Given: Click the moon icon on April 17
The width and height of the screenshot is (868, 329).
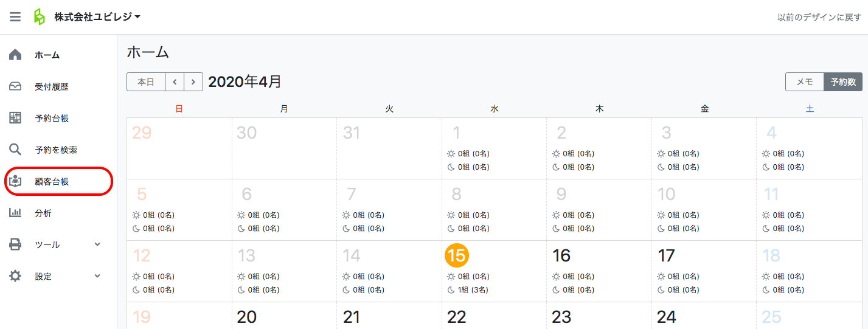Looking at the screenshot, I should coord(661,290).
